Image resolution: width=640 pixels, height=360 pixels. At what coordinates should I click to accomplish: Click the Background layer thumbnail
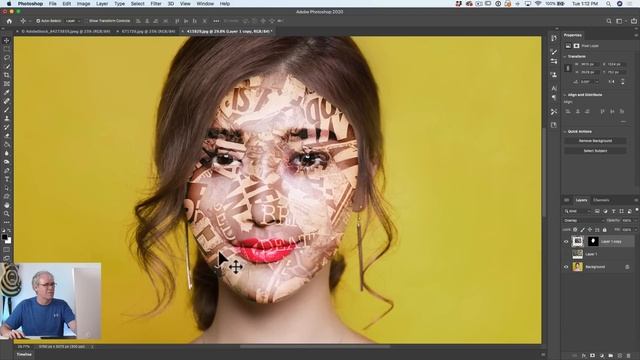click(x=578, y=267)
